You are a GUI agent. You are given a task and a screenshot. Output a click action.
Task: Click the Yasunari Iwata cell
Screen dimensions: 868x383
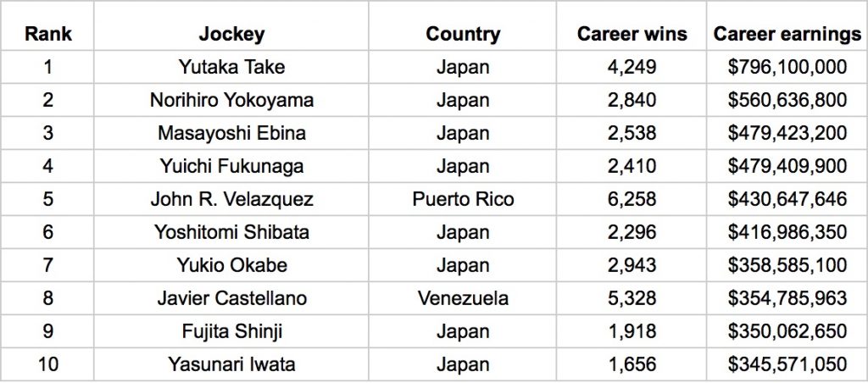(x=231, y=364)
